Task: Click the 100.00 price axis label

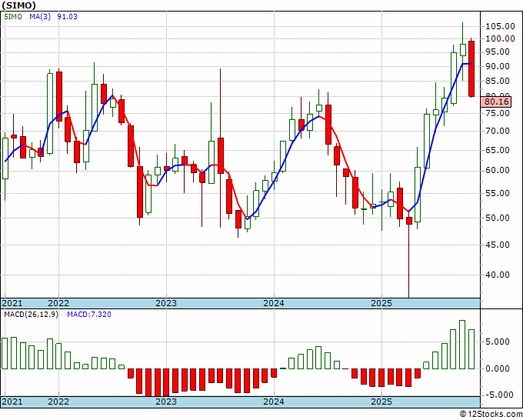Action: coord(500,38)
